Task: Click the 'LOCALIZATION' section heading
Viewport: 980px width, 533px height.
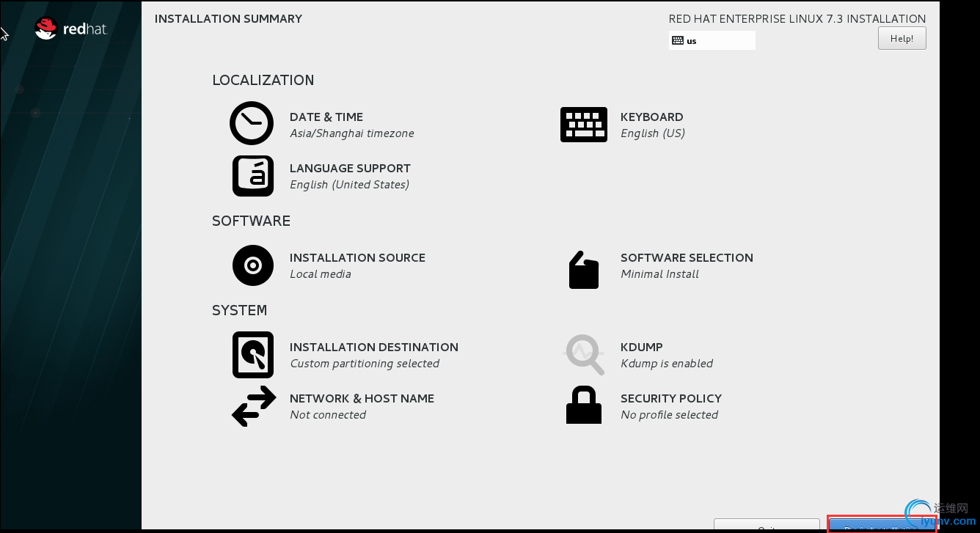Action: pyautogui.click(x=263, y=81)
